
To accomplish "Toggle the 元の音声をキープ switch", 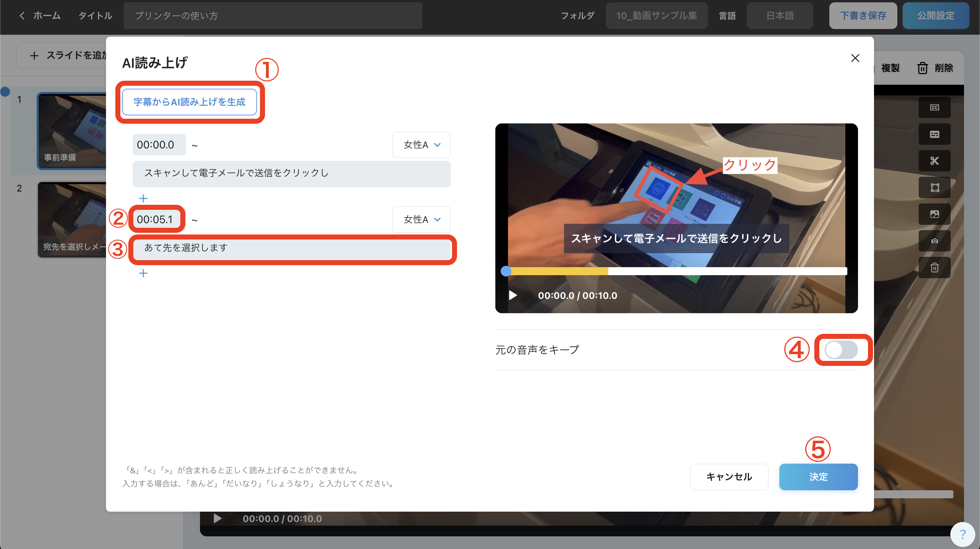I will pyautogui.click(x=841, y=350).
